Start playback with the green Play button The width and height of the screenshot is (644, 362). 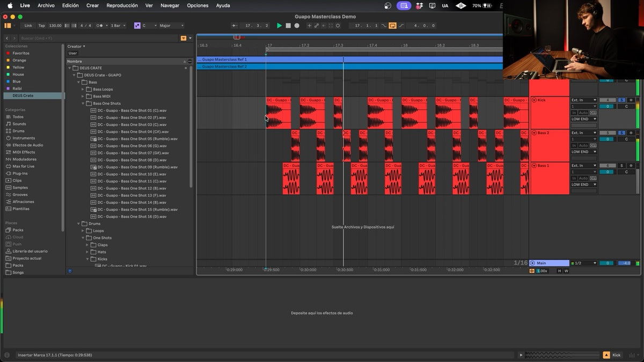(x=279, y=26)
